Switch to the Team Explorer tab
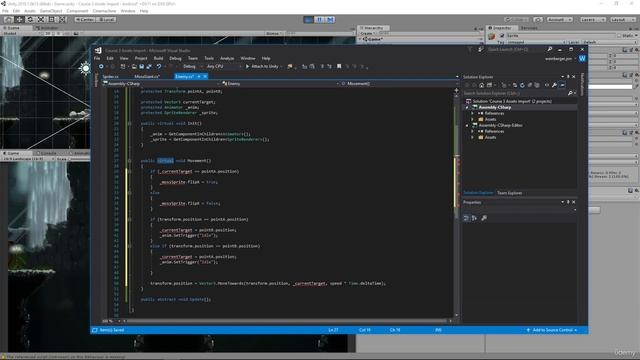 tap(509, 193)
